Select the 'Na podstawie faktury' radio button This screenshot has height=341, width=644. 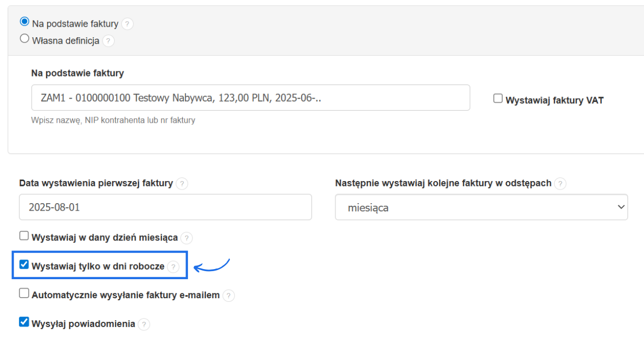(x=24, y=22)
